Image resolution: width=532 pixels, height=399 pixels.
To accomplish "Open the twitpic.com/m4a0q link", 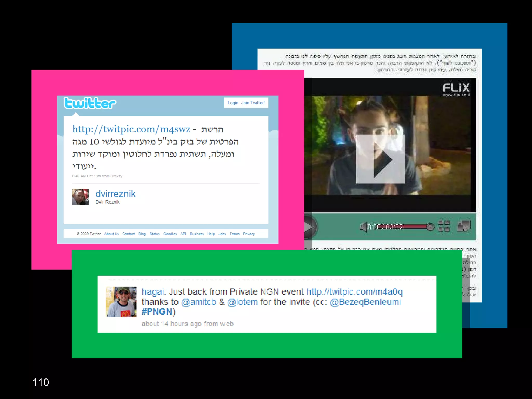I will point(354,292).
